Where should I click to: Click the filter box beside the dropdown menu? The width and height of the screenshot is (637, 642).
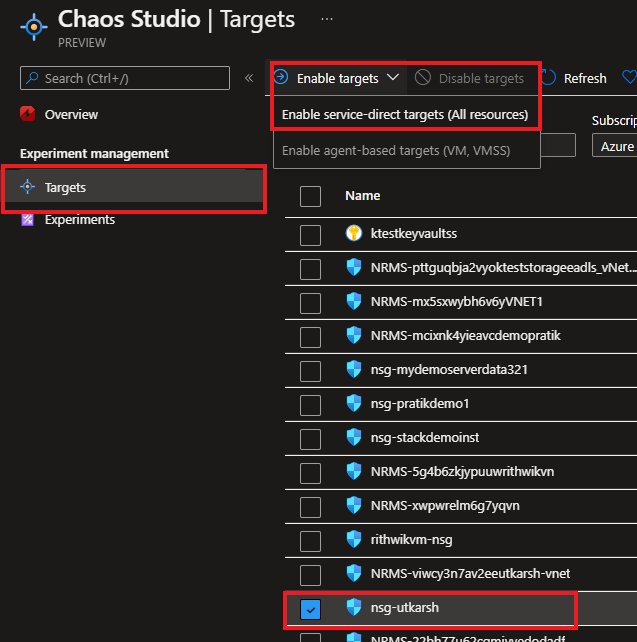pyautogui.click(x=558, y=145)
